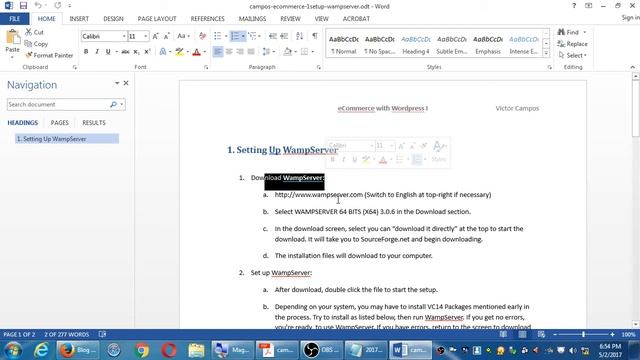Click the Replace button
The image size is (640, 360).
(x=573, y=44)
